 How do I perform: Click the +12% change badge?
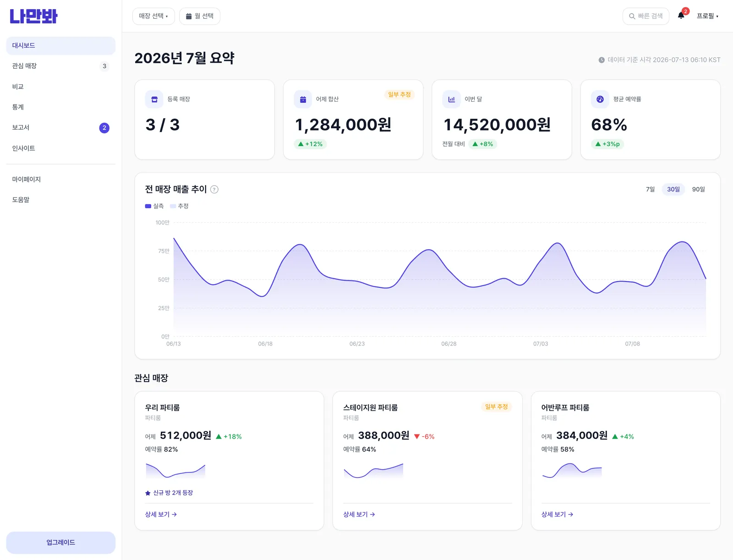(x=310, y=144)
